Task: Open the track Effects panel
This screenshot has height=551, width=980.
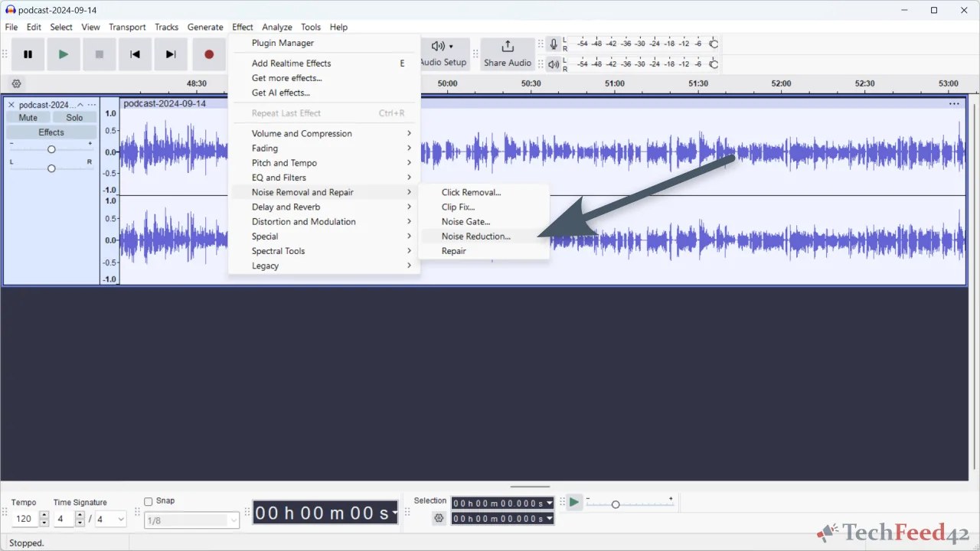Action: 51,132
